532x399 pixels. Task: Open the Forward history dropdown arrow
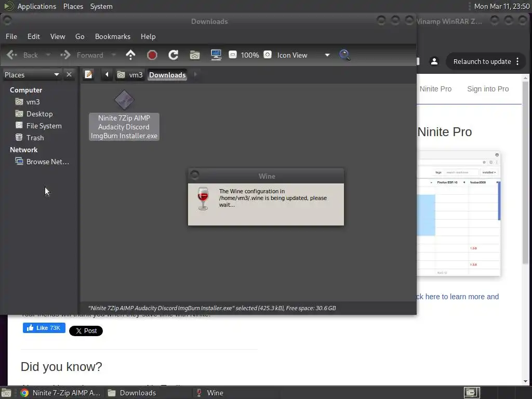[114, 55]
